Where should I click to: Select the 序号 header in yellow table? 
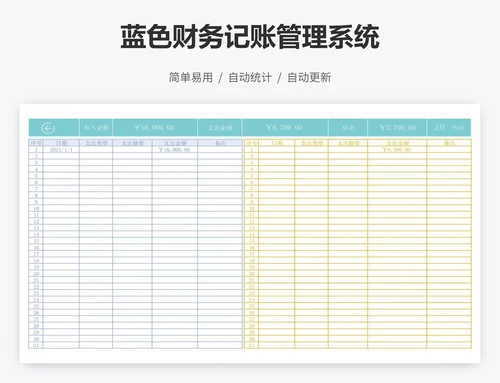tap(252, 143)
